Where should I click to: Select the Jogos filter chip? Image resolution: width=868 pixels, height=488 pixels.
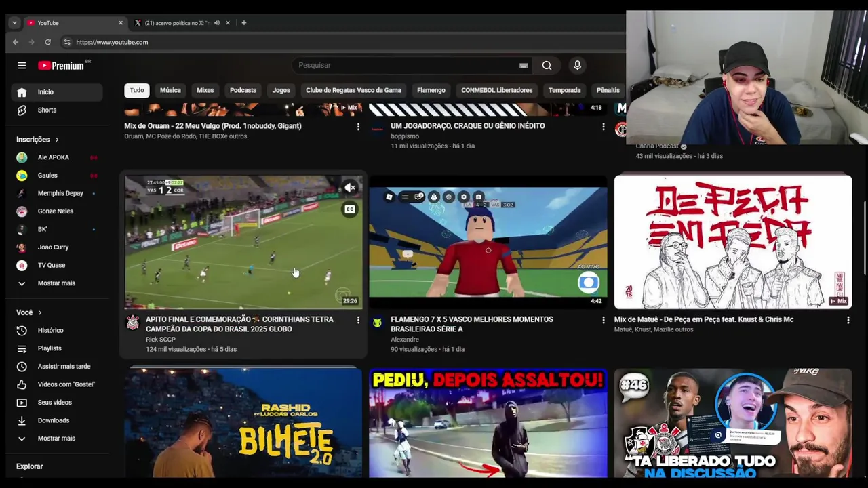(x=281, y=90)
